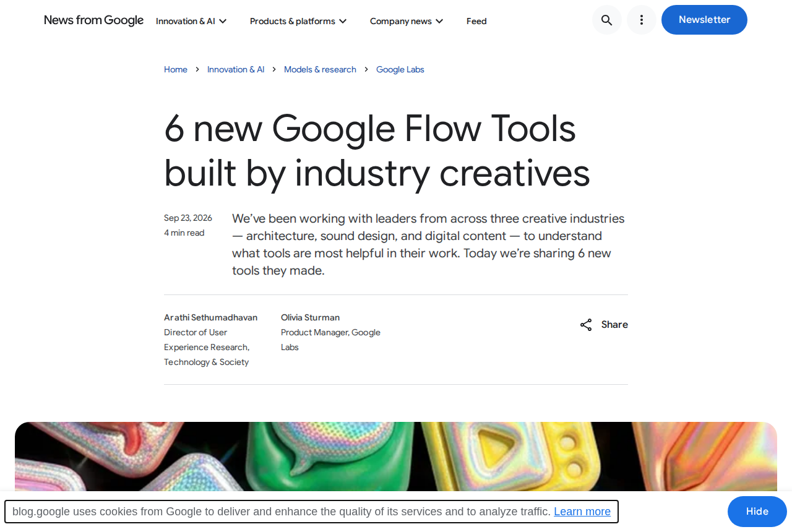Screen dimensions: 792x532
Task: Open Learn more cookies link
Action: click(x=582, y=512)
